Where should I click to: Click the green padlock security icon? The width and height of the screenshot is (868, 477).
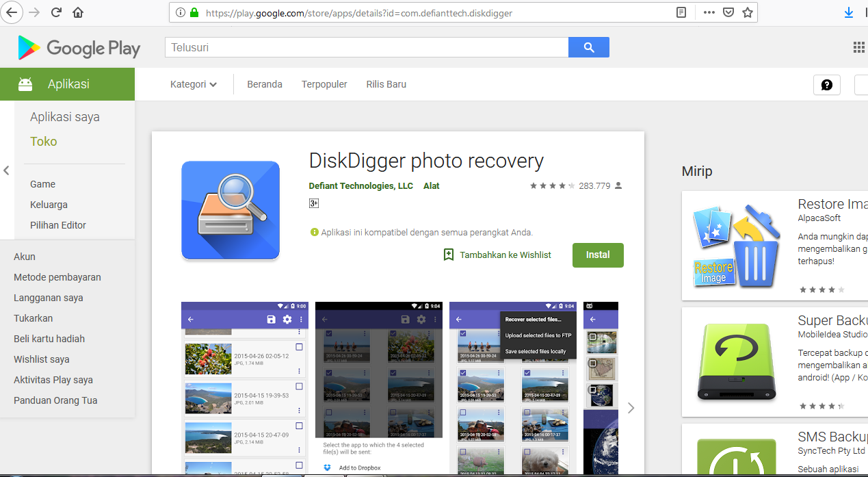tap(194, 12)
